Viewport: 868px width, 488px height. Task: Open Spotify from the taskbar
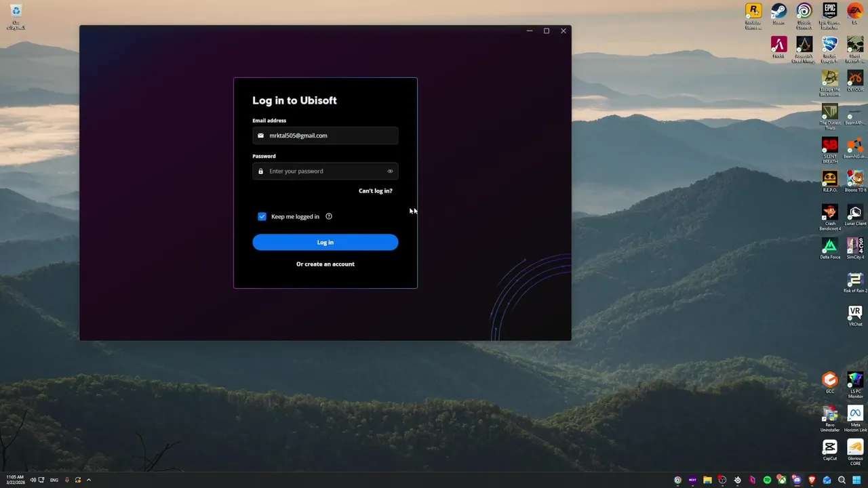767,480
